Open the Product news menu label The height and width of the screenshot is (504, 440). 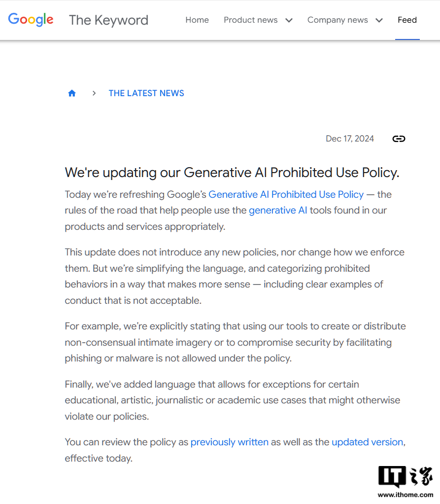(250, 20)
